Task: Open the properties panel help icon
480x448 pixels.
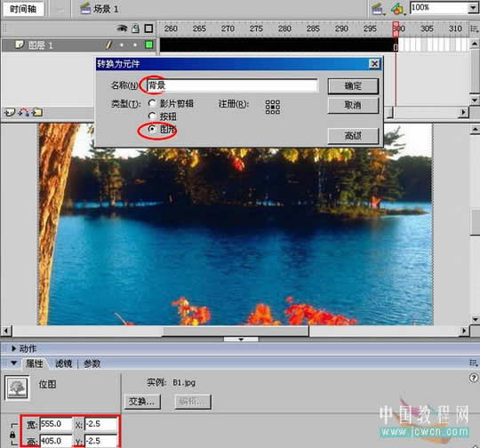Action: point(474,378)
